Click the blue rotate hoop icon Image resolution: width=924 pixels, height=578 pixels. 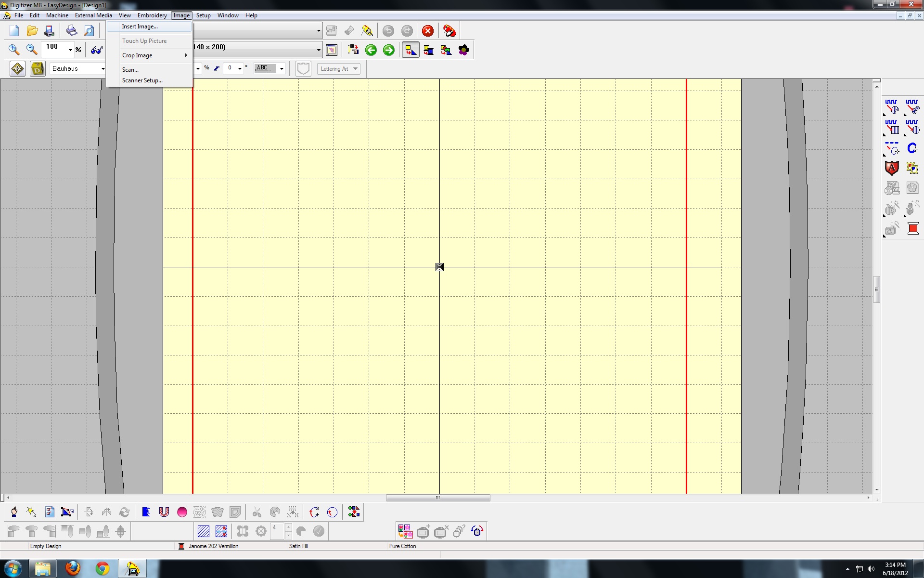pos(477,531)
